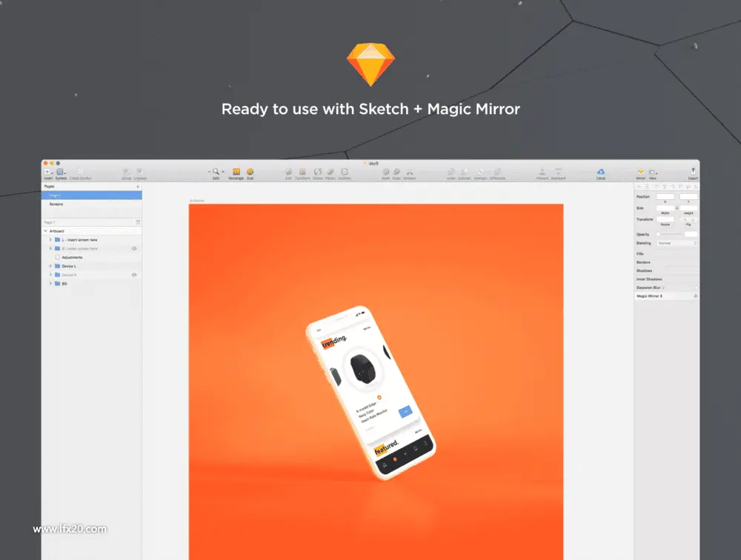The height and width of the screenshot is (560, 741).
Task: Select the Adjustments layer
Action: pos(92,258)
